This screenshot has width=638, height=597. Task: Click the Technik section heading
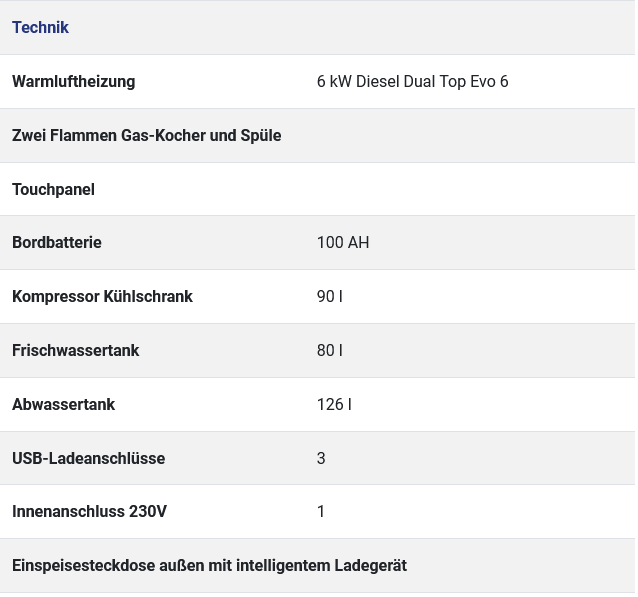(x=40, y=28)
